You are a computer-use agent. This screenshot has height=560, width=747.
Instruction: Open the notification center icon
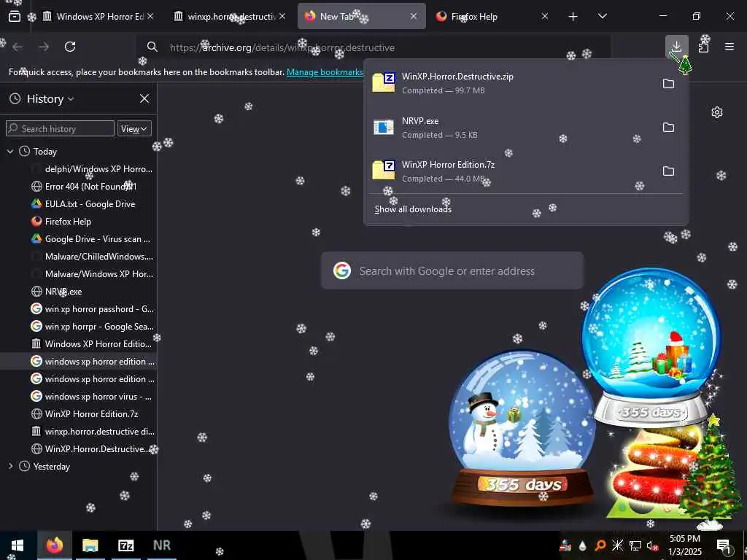[724, 545]
